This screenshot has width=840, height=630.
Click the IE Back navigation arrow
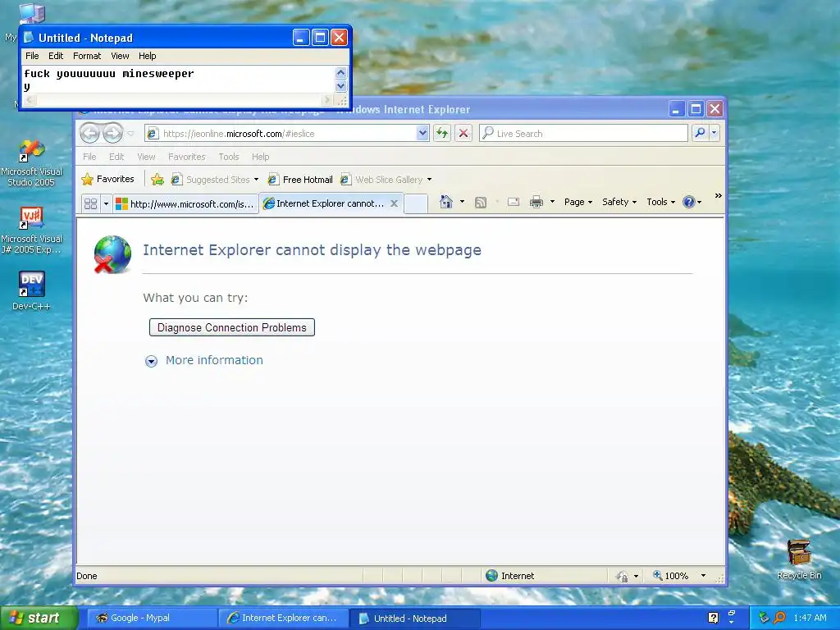pyautogui.click(x=89, y=133)
